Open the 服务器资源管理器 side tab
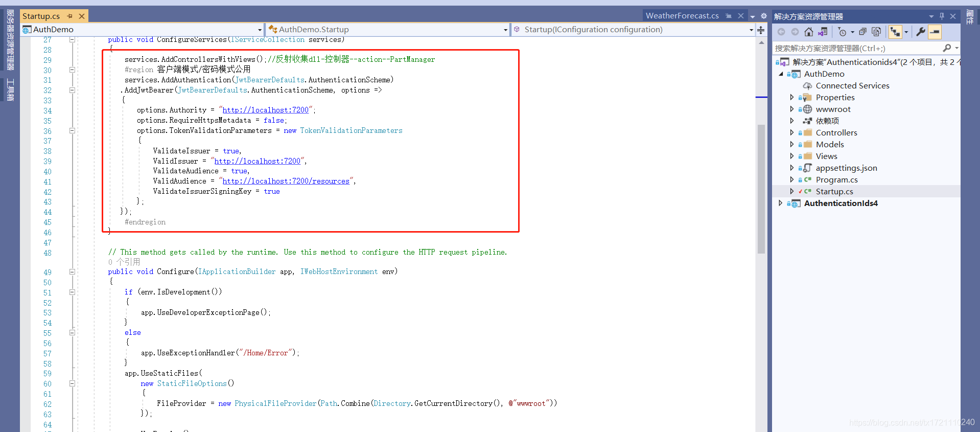Screen dimensions: 980x432 (10, 40)
